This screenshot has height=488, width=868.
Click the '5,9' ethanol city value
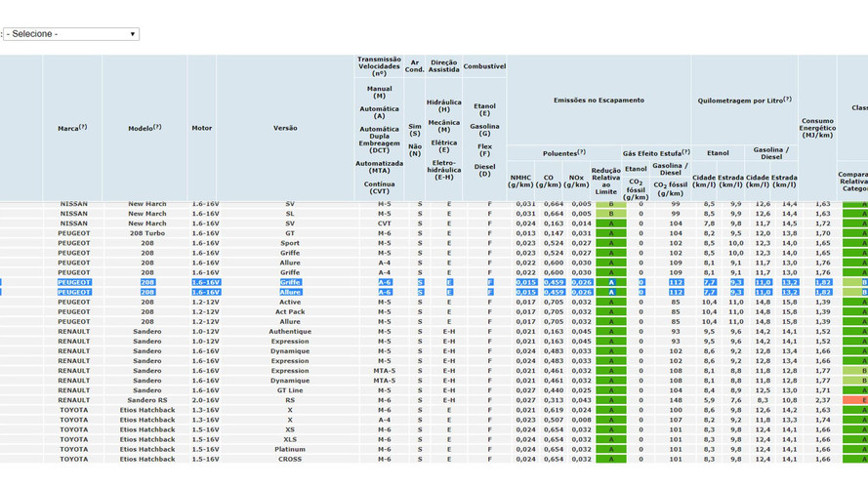pyautogui.click(x=709, y=400)
